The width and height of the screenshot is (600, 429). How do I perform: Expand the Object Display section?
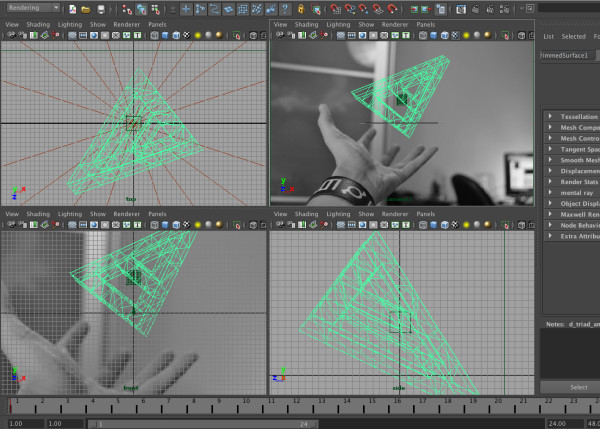coord(572,204)
